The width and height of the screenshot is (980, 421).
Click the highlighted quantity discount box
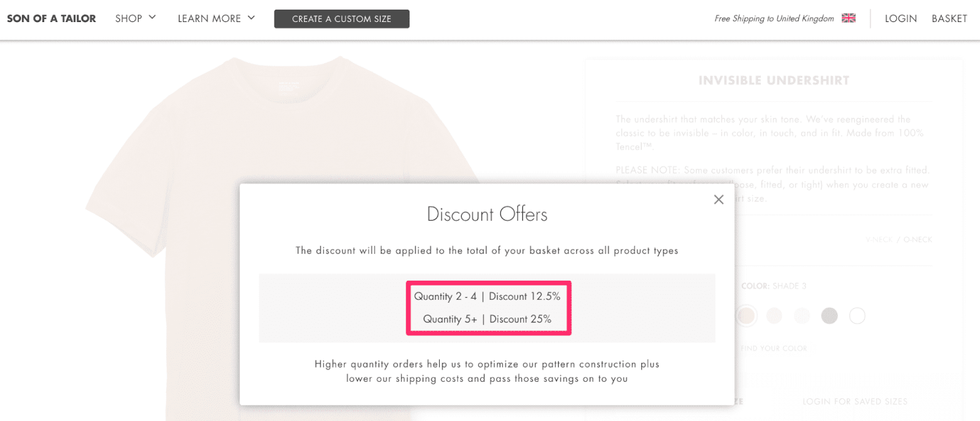(488, 308)
